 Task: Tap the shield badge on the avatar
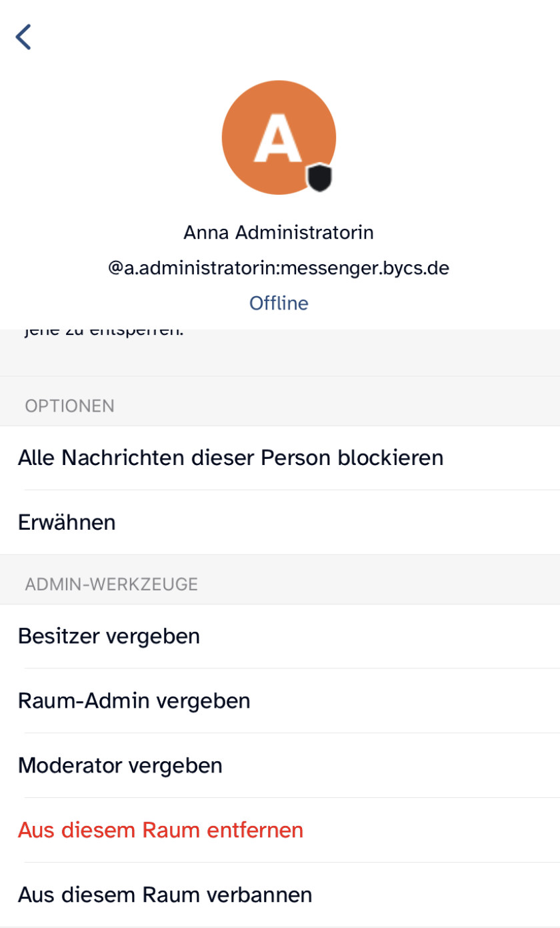(320, 178)
